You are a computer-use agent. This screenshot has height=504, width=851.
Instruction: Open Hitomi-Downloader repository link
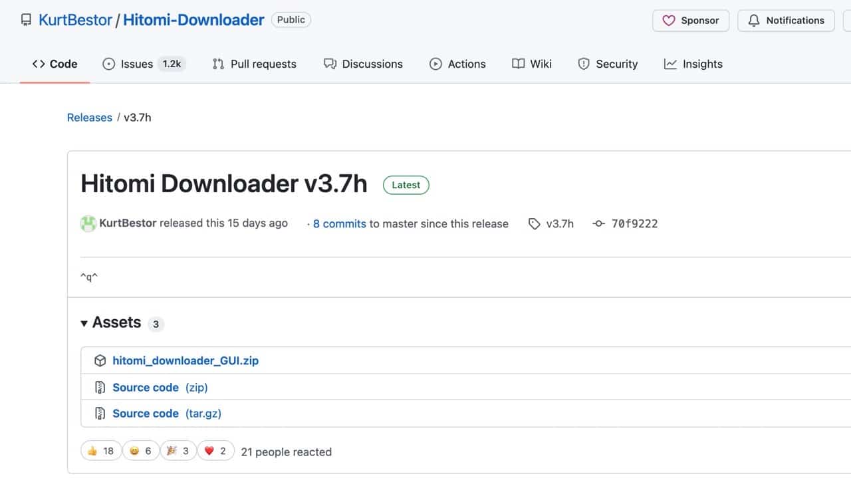click(193, 20)
